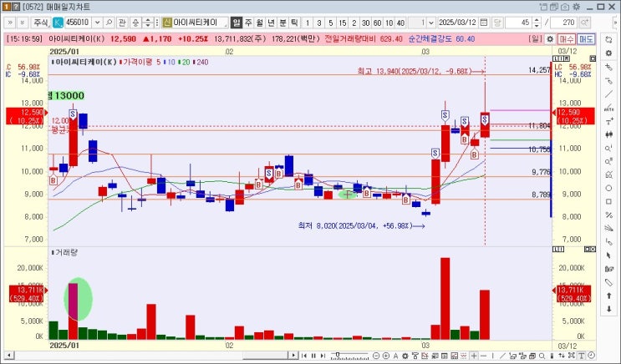
Task: Open bottom toolbar gear settings icon
Action: 405,356
